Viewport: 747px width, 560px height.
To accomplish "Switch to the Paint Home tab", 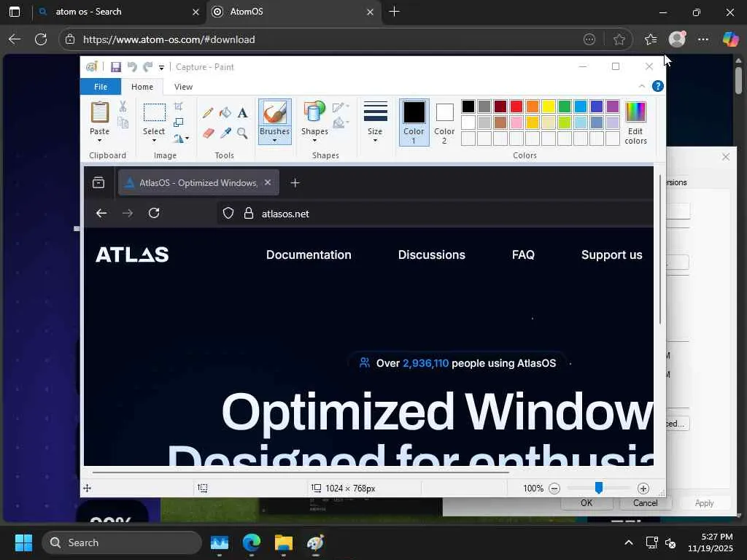I will click(x=142, y=87).
